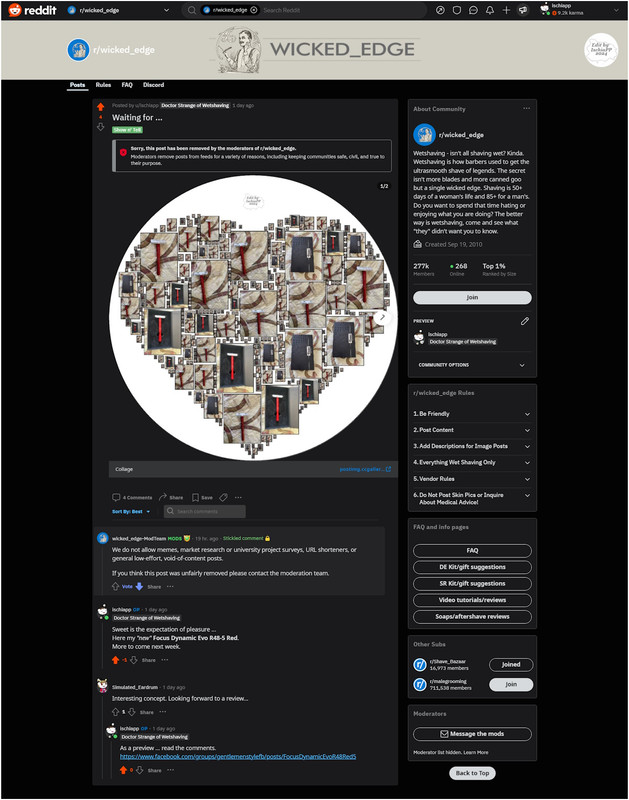Go to next gallery image arrow

382,317
